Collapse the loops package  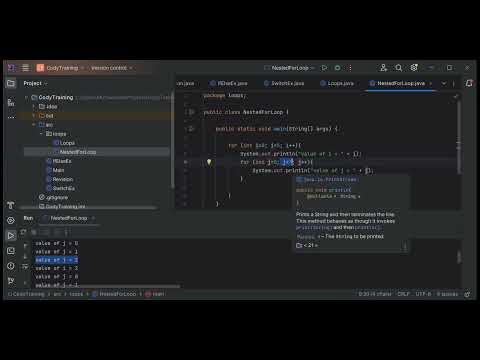coord(41,134)
